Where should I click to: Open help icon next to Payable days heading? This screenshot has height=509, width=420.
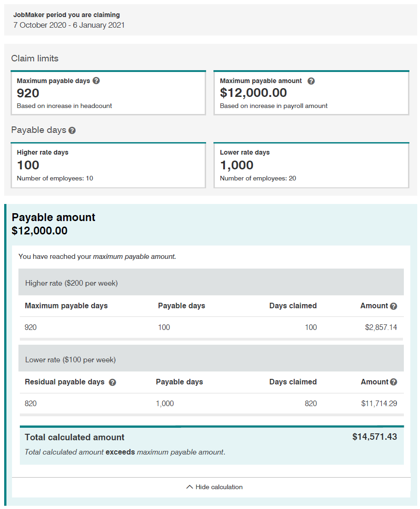pyautogui.click(x=72, y=131)
